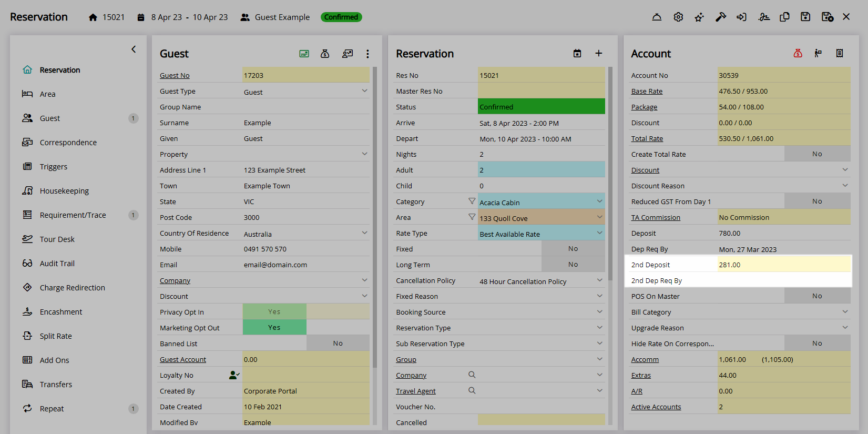Open Audit Trail in the sidebar
This screenshot has width=868, height=434.
tap(57, 264)
